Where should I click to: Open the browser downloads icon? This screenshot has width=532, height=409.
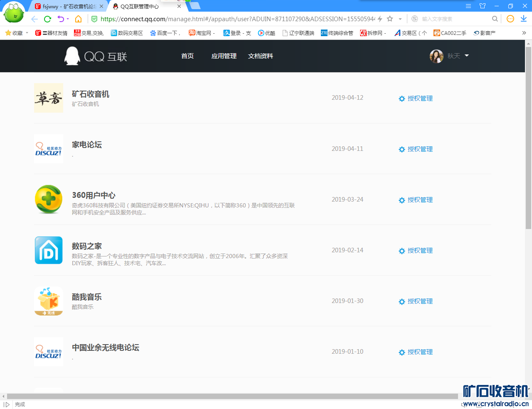click(x=524, y=19)
